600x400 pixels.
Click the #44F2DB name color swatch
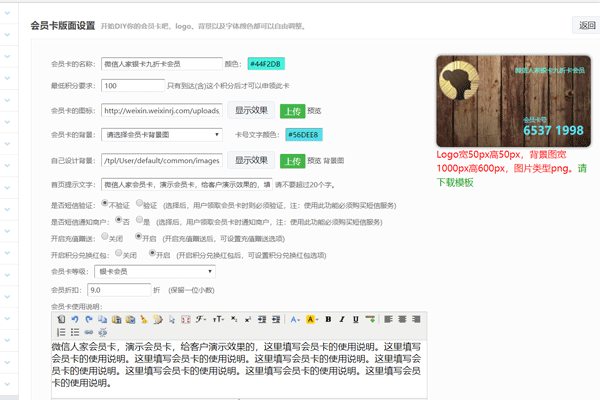coord(266,64)
